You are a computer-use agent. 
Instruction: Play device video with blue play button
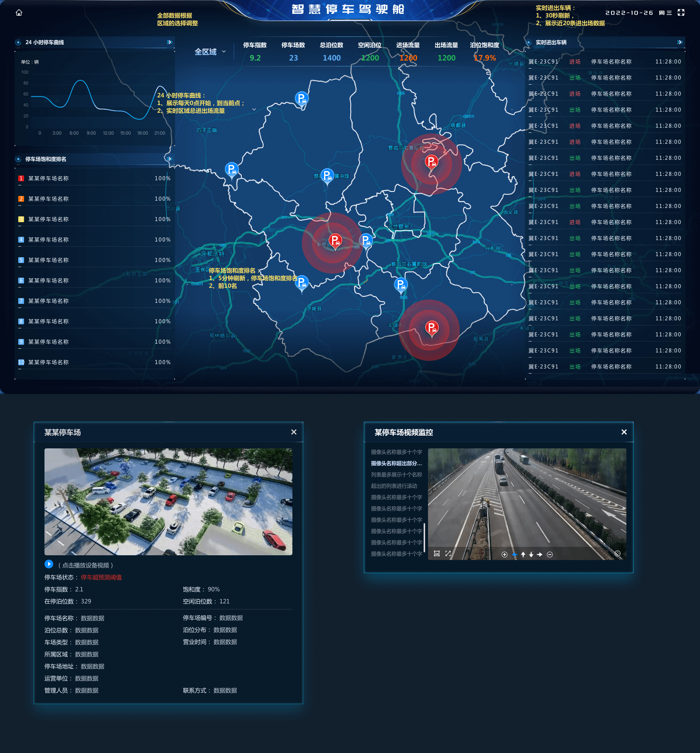pyautogui.click(x=49, y=564)
